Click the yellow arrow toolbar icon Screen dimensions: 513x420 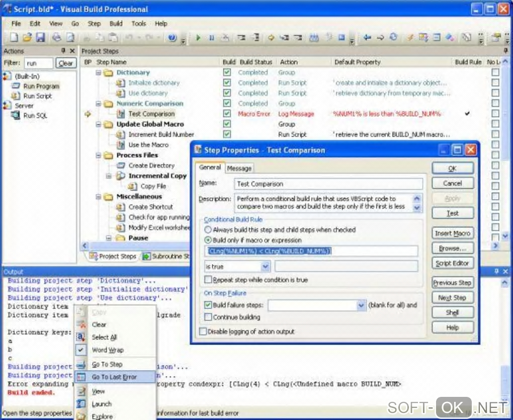[271, 38]
